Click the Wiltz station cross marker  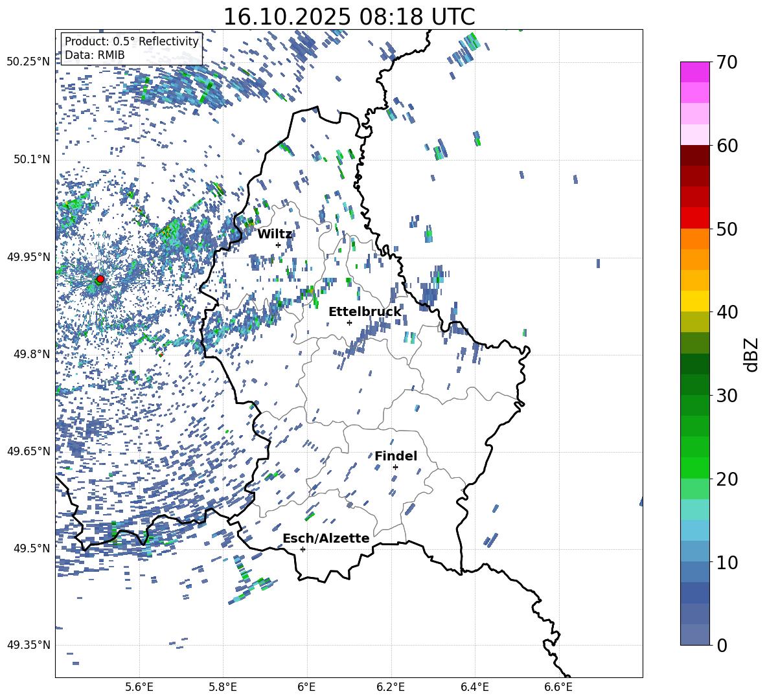click(x=279, y=245)
